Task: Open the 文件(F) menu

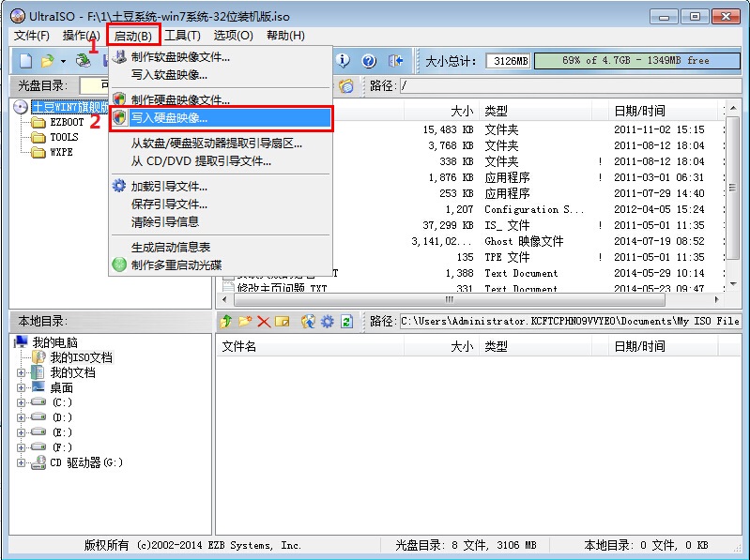Action: pyautogui.click(x=32, y=36)
